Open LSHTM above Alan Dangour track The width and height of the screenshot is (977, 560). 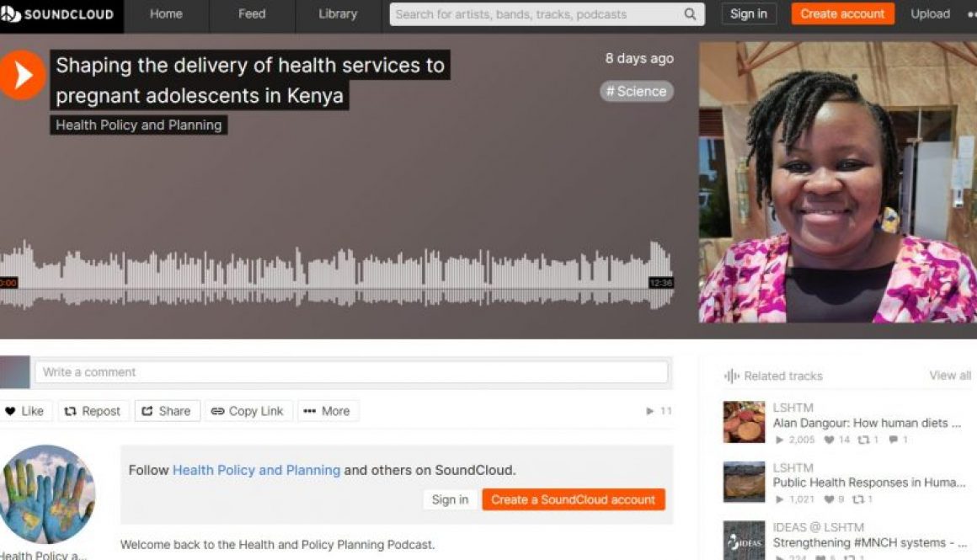(793, 408)
